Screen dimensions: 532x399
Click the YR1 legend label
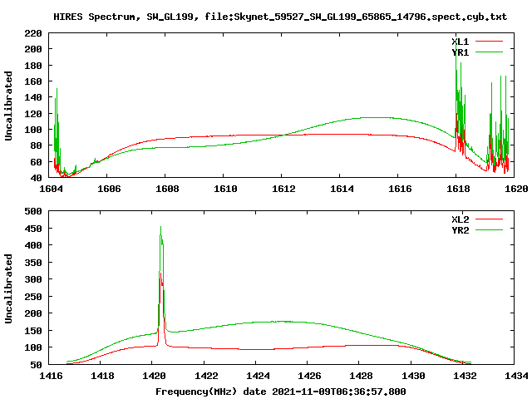(460, 52)
